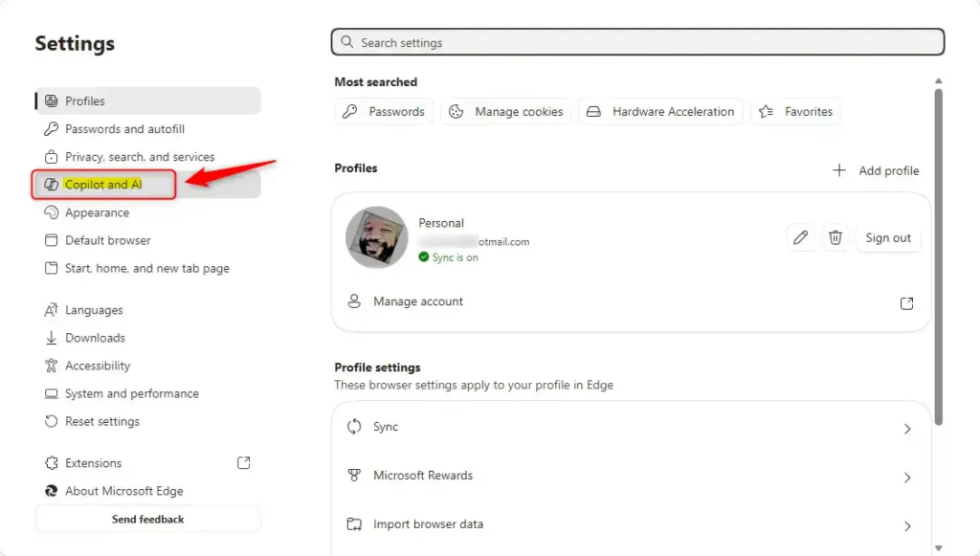
Task: Click the magnifier icon in search box
Action: pos(346,42)
